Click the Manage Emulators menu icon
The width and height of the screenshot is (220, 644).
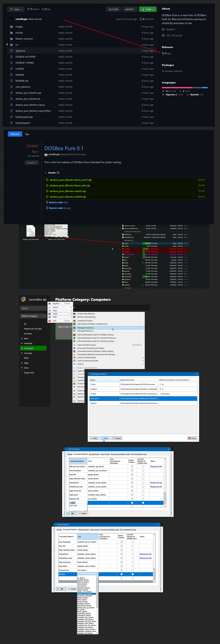click(x=74, y=328)
